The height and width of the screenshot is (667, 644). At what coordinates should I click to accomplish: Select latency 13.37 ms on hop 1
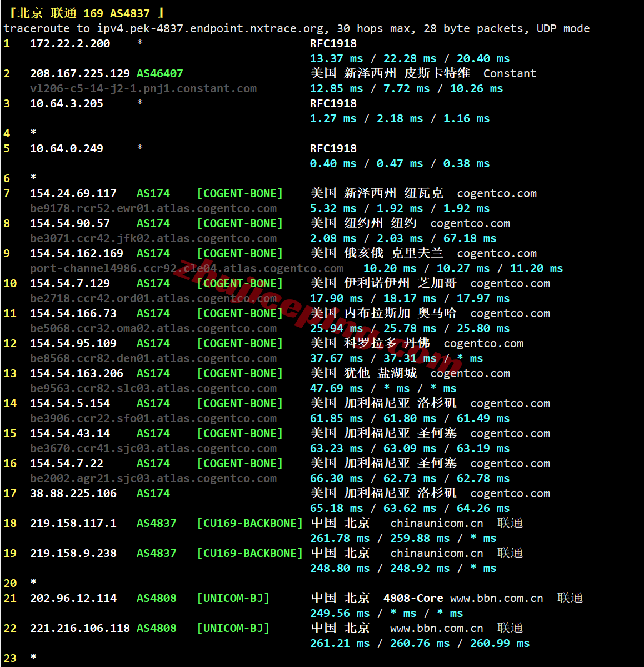[x=337, y=58]
